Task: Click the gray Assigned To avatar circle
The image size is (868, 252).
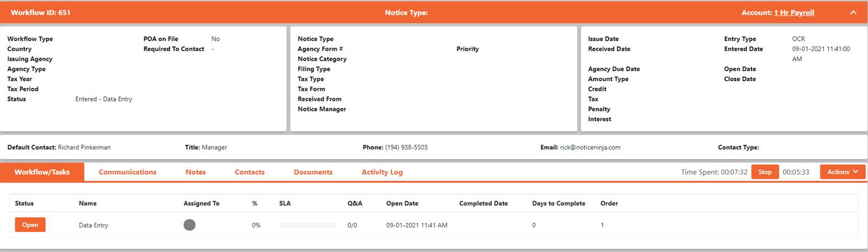Action: (x=189, y=225)
